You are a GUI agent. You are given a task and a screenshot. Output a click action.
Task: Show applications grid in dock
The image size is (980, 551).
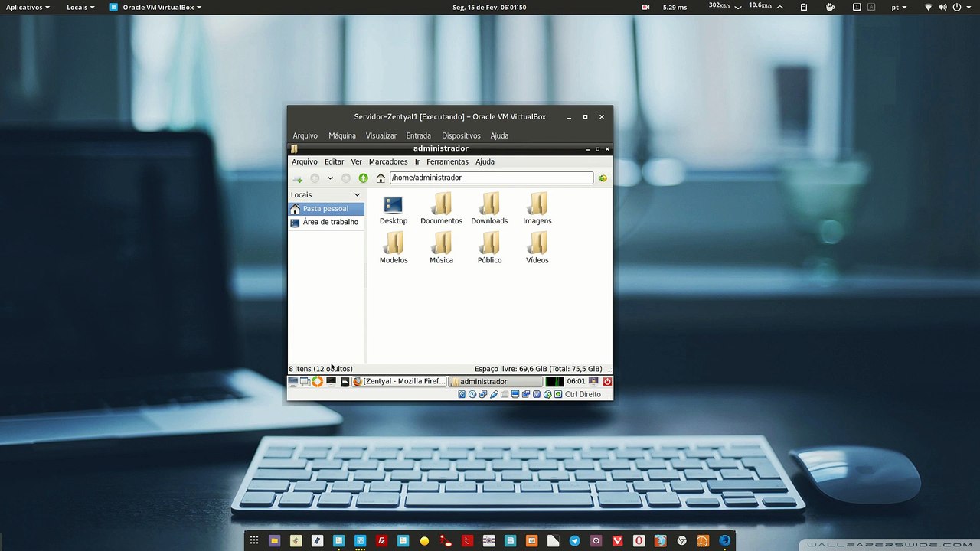[254, 541]
